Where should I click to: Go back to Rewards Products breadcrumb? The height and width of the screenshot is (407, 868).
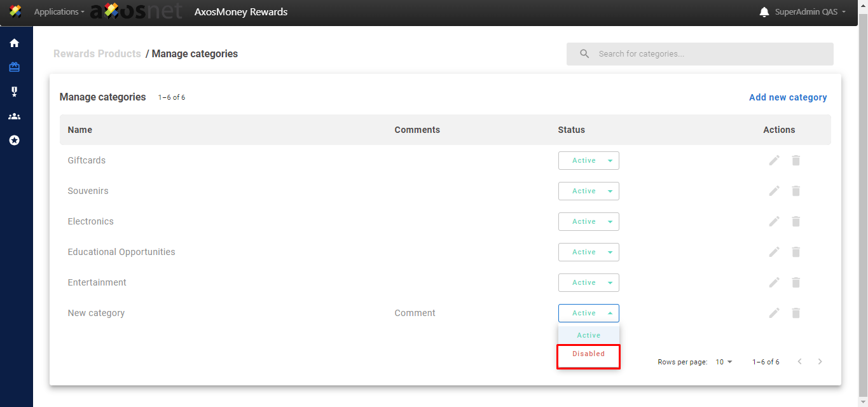point(97,54)
